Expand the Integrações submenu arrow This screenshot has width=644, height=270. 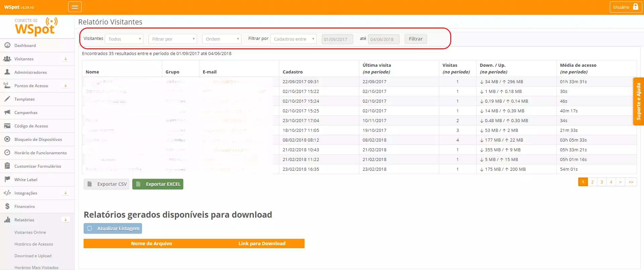[x=65, y=193]
